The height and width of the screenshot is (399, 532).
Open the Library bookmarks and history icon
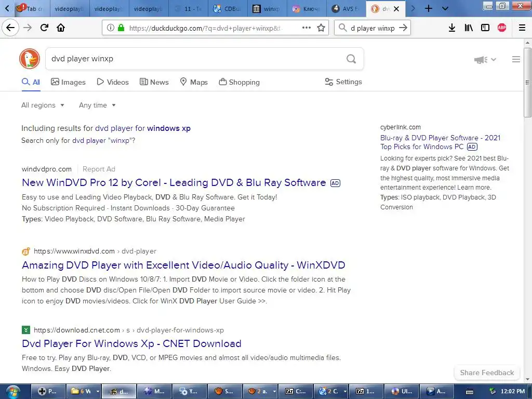click(x=469, y=28)
